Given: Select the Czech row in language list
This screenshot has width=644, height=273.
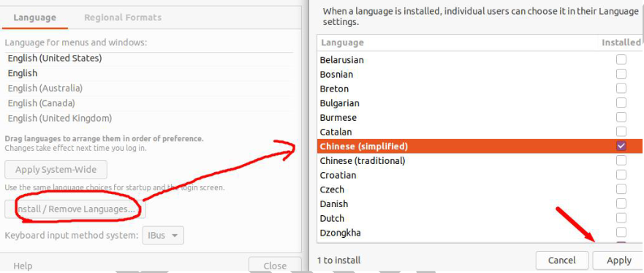Looking at the screenshot, I should click(480, 190).
